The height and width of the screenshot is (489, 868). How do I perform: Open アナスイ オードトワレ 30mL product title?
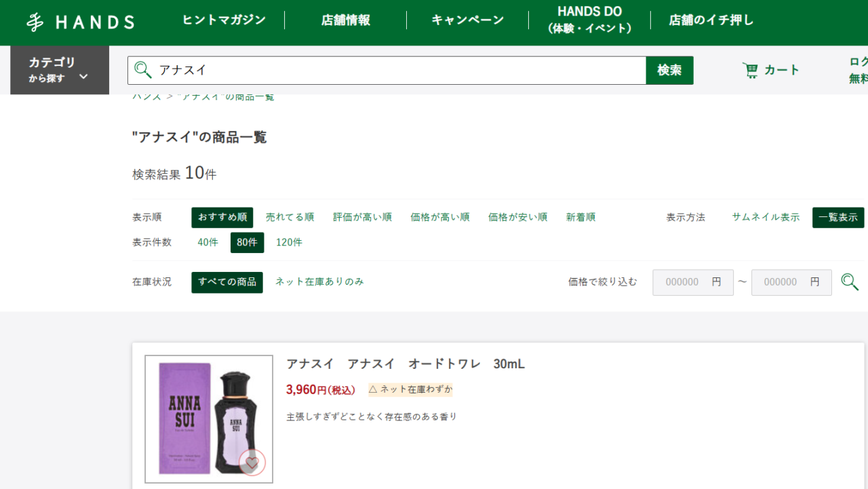click(x=406, y=364)
